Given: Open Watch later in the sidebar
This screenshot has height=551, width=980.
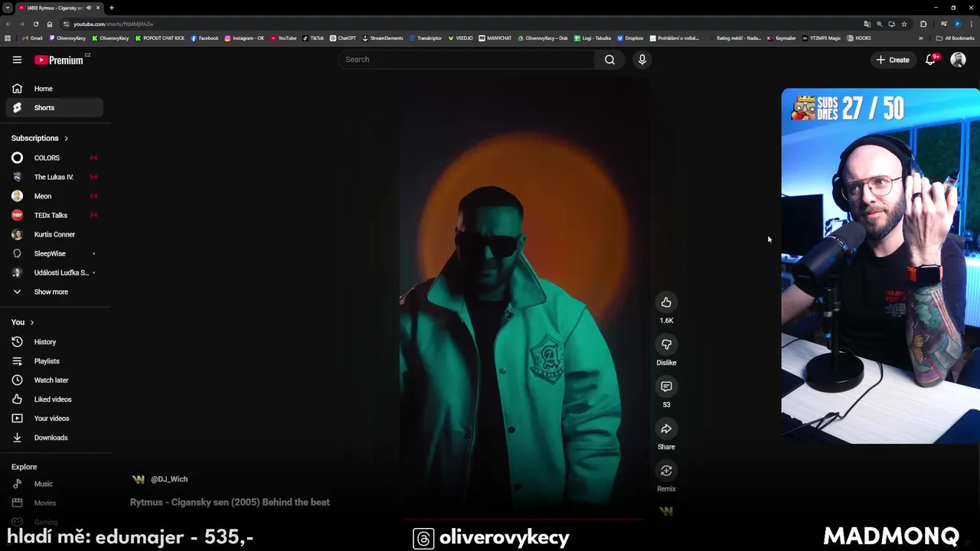Looking at the screenshot, I should [54, 380].
